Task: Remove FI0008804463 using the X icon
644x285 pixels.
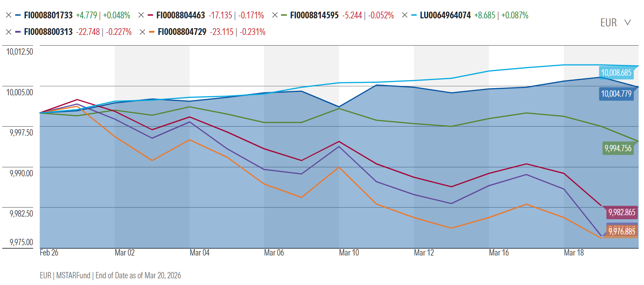Action: [x=141, y=15]
